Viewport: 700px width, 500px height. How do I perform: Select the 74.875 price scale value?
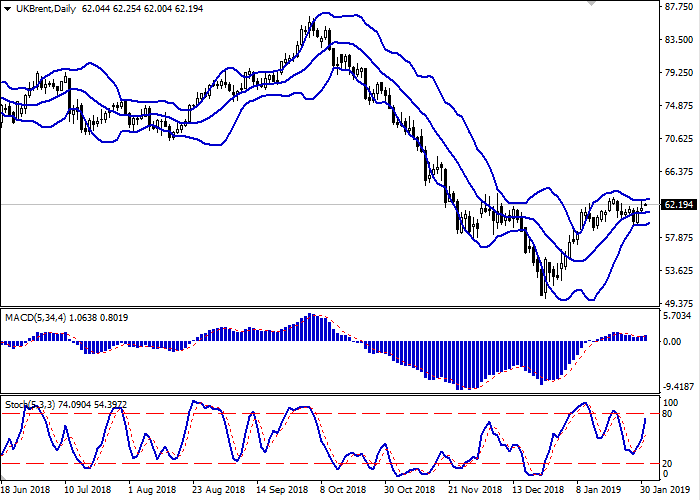(x=679, y=106)
